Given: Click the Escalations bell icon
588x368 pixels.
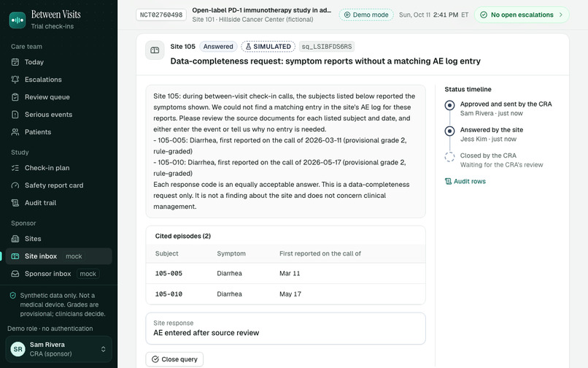Looking at the screenshot, I should click(x=15, y=80).
